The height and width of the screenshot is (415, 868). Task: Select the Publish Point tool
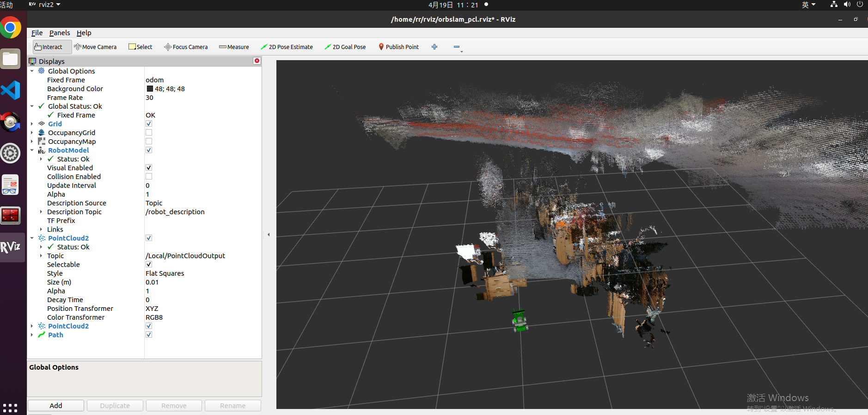pos(398,47)
